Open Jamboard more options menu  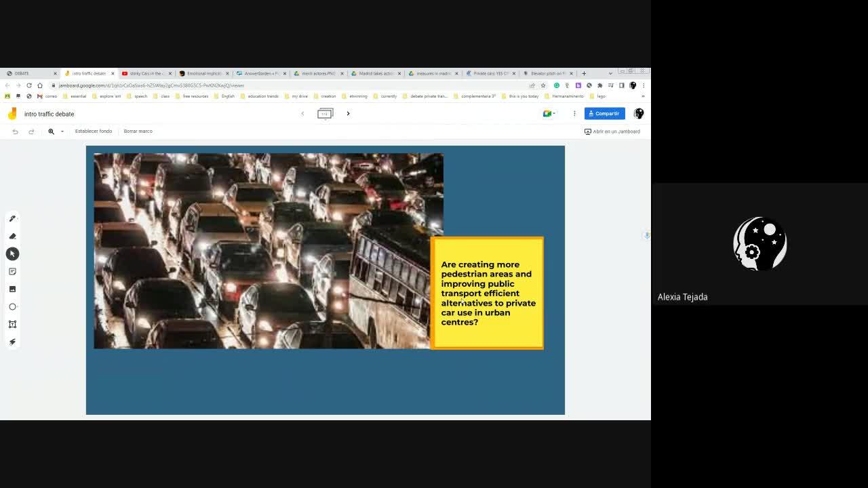(x=574, y=113)
